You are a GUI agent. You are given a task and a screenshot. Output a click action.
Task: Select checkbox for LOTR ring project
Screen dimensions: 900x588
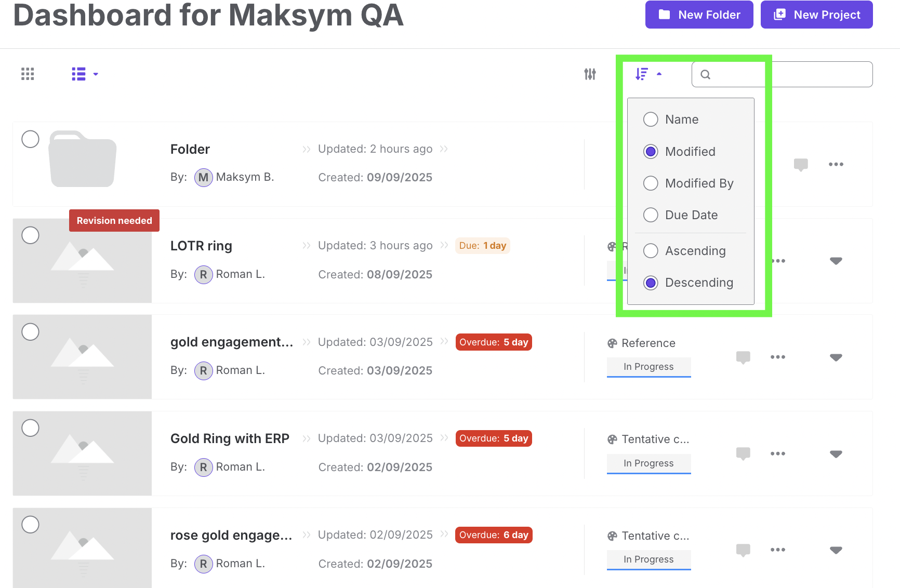(31, 235)
